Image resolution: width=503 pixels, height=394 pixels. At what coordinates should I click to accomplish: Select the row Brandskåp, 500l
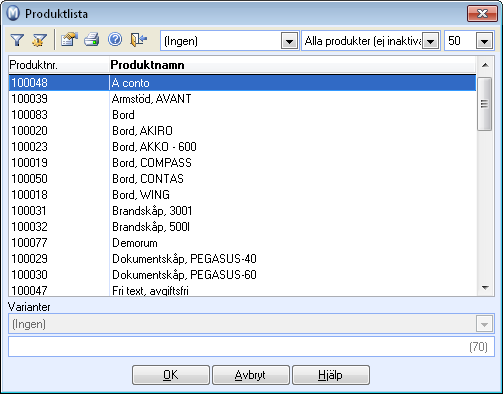coord(242,227)
